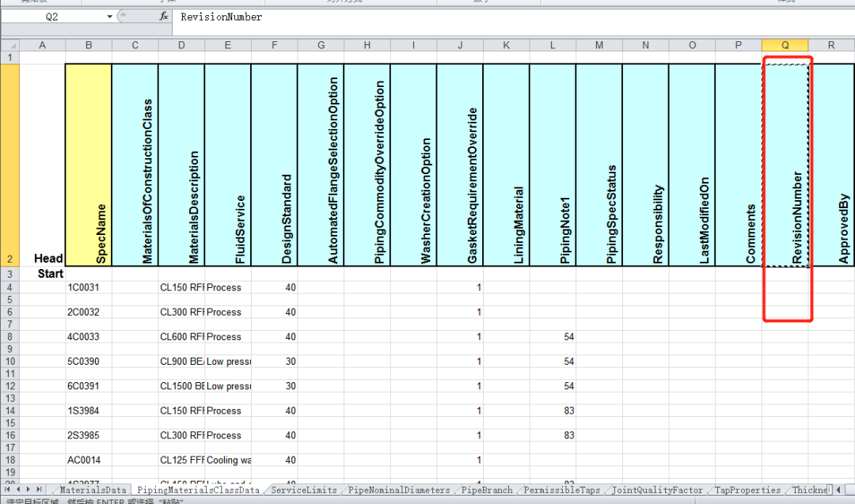Click the PipingCommodityOverrideOption header cell

coord(367,165)
